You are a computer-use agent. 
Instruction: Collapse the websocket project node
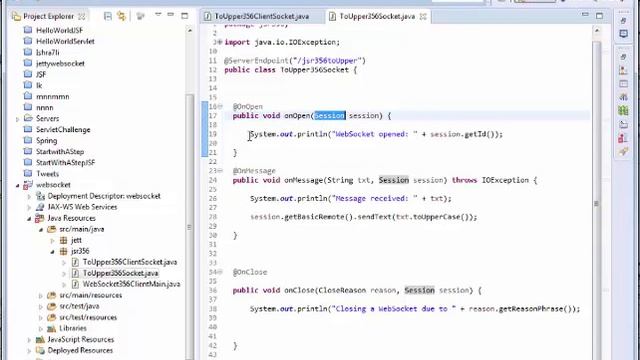[x=17, y=185]
